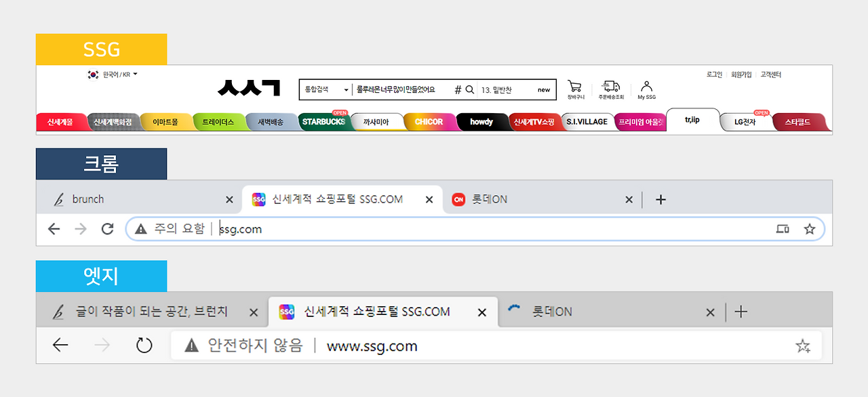
Task: Open the 장바구니 shopping cart icon
Action: pyautogui.click(x=575, y=87)
